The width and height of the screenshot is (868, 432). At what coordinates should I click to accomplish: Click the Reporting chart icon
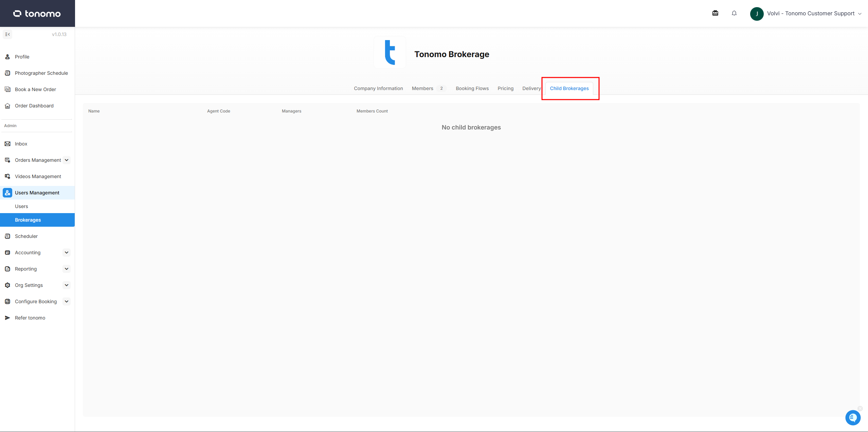point(7,269)
